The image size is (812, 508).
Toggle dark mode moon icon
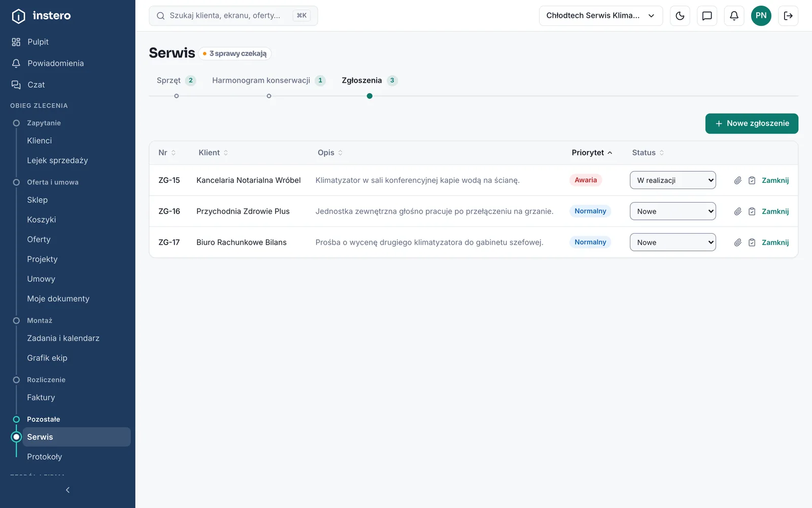pyautogui.click(x=680, y=16)
